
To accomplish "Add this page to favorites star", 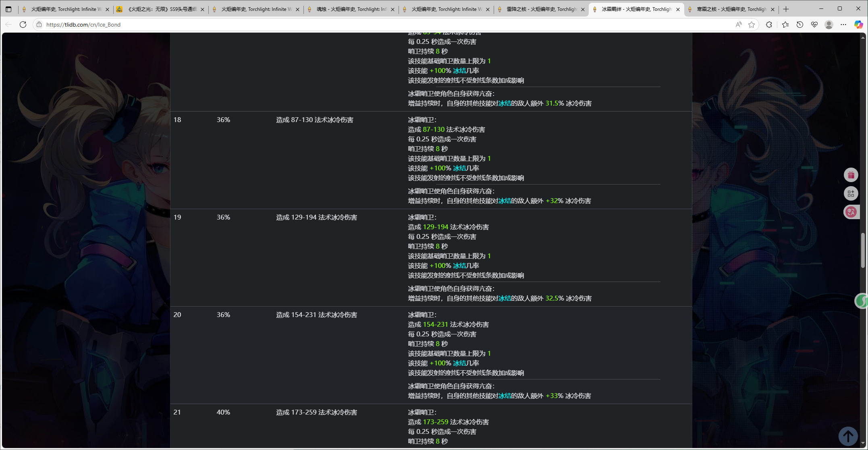I will pyautogui.click(x=752, y=25).
